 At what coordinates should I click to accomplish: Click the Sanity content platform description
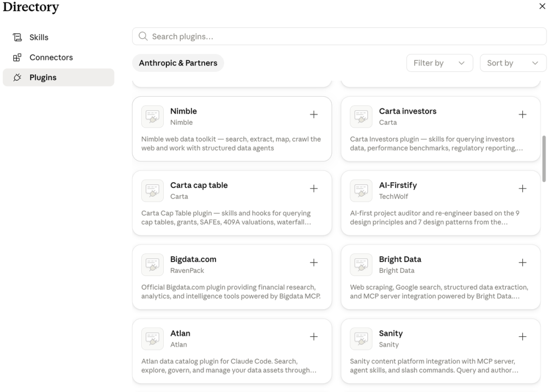(434, 365)
